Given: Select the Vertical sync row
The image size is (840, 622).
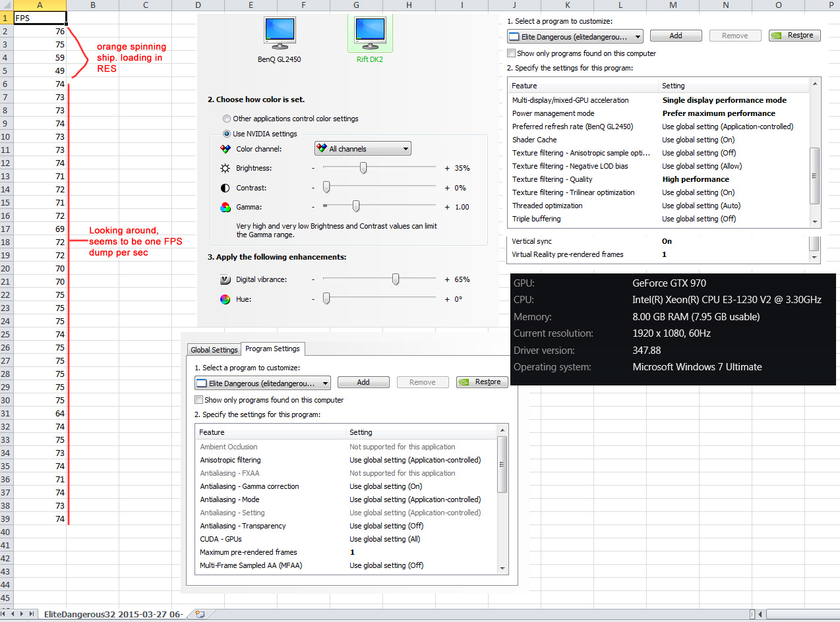Looking at the screenshot, I should [x=659, y=241].
